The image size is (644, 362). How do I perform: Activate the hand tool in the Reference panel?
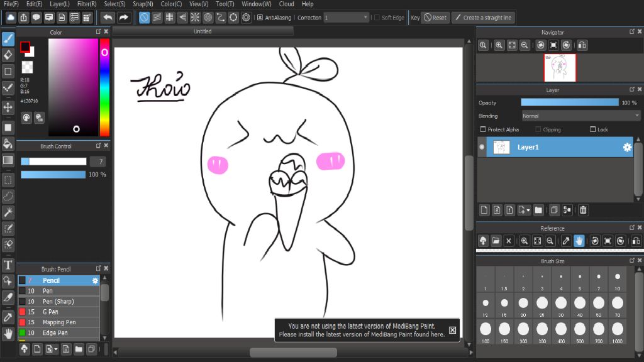pyautogui.click(x=579, y=241)
